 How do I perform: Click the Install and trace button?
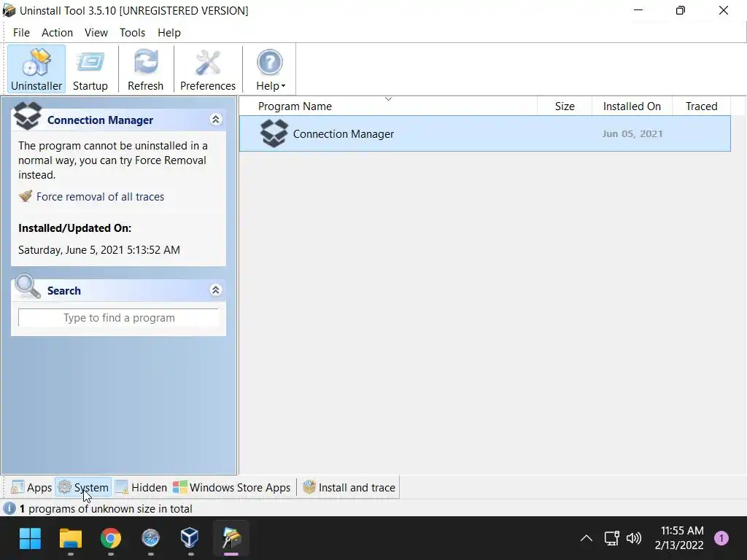click(x=349, y=488)
